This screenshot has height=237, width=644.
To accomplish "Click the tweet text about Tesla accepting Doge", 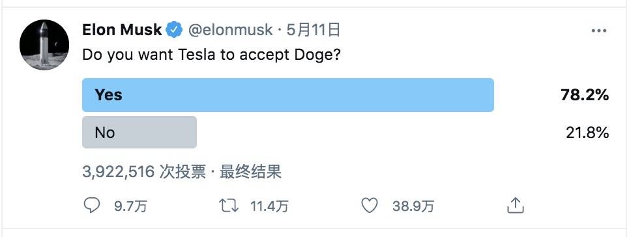I will click(212, 55).
